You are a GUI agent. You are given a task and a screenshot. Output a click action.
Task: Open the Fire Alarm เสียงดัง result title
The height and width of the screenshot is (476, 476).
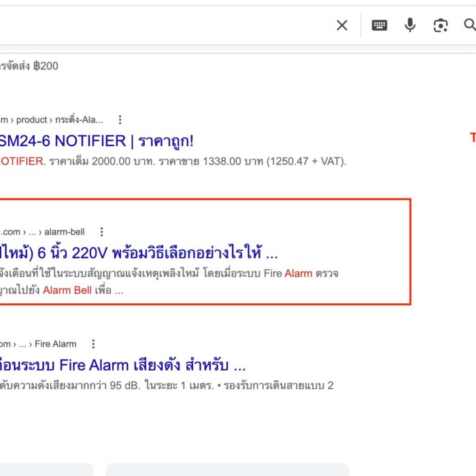pyautogui.click(x=122, y=365)
